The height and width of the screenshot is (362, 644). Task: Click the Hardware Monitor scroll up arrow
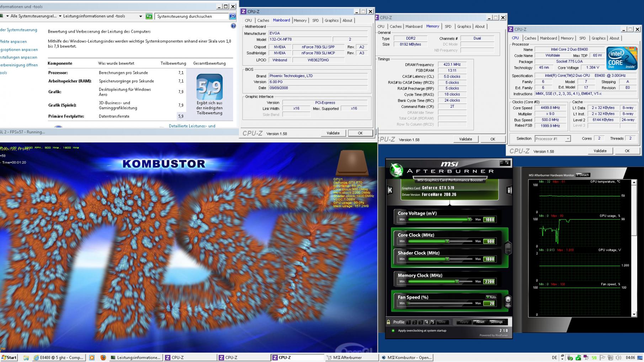634,182
